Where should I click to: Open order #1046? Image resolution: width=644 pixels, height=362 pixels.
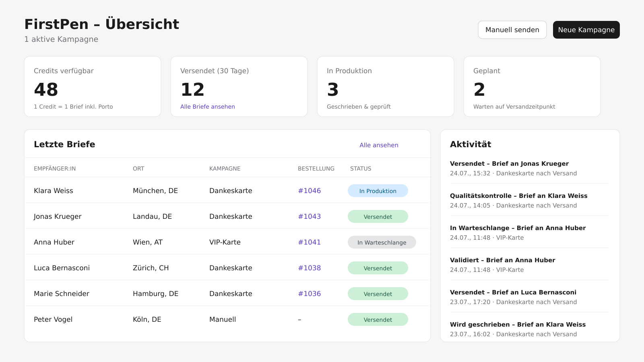309,191
